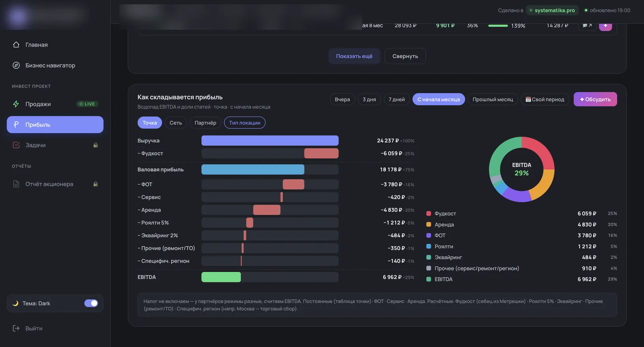
Task: Click the Задачи checkbox icon in sidebar
Action: tap(16, 145)
